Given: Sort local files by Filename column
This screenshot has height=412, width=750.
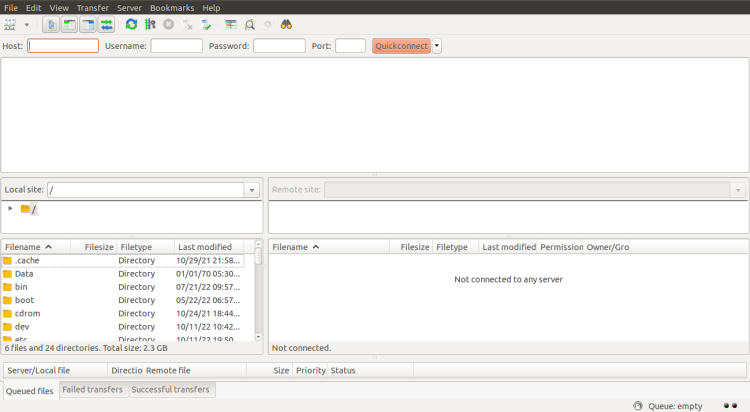Looking at the screenshot, I should tap(36, 247).
